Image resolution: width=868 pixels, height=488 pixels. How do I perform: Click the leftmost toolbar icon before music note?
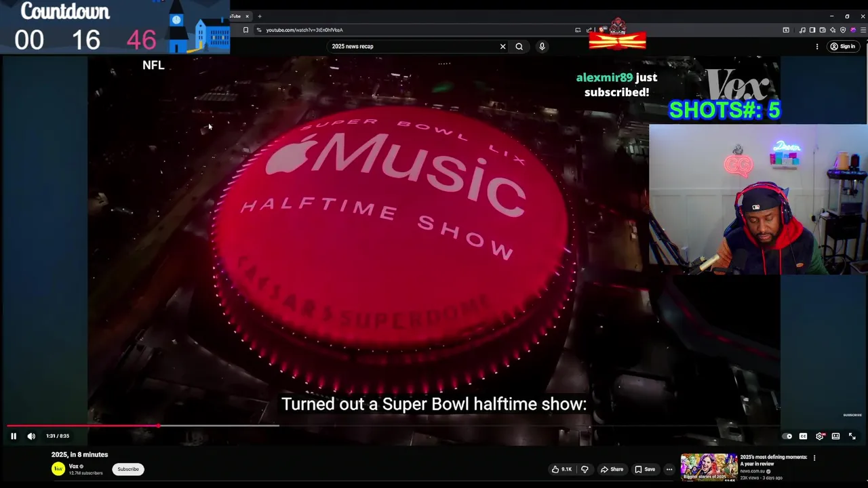coord(786,30)
